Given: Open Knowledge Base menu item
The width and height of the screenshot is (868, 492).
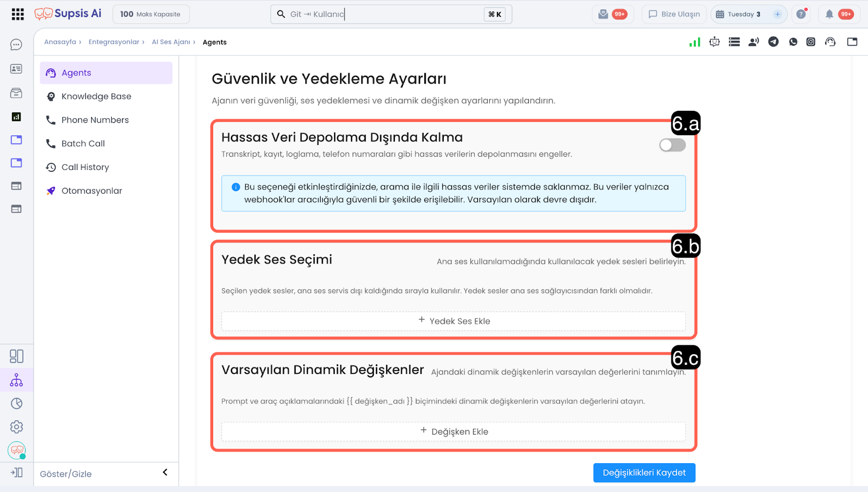Looking at the screenshot, I should [96, 97].
